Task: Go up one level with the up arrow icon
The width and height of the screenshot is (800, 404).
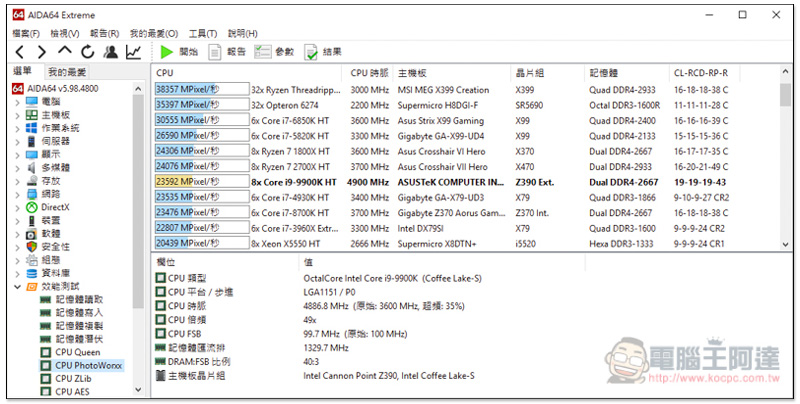Action: (x=65, y=50)
